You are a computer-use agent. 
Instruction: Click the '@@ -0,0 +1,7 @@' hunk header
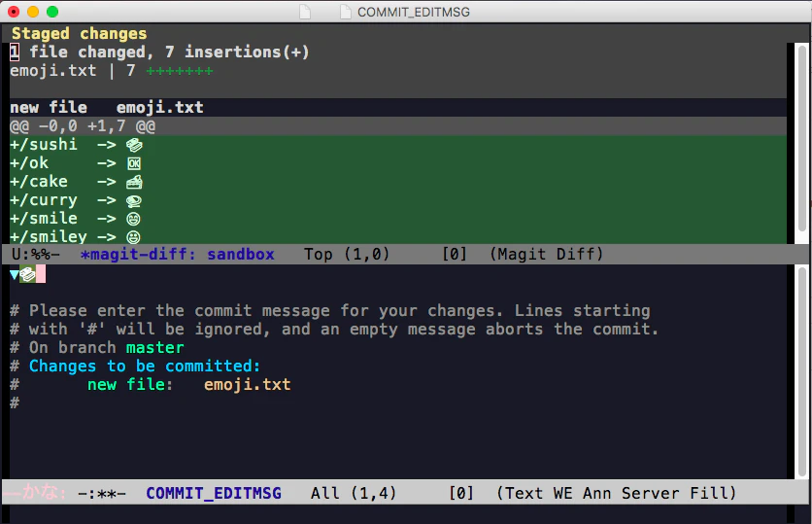click(x=83, y=126)
